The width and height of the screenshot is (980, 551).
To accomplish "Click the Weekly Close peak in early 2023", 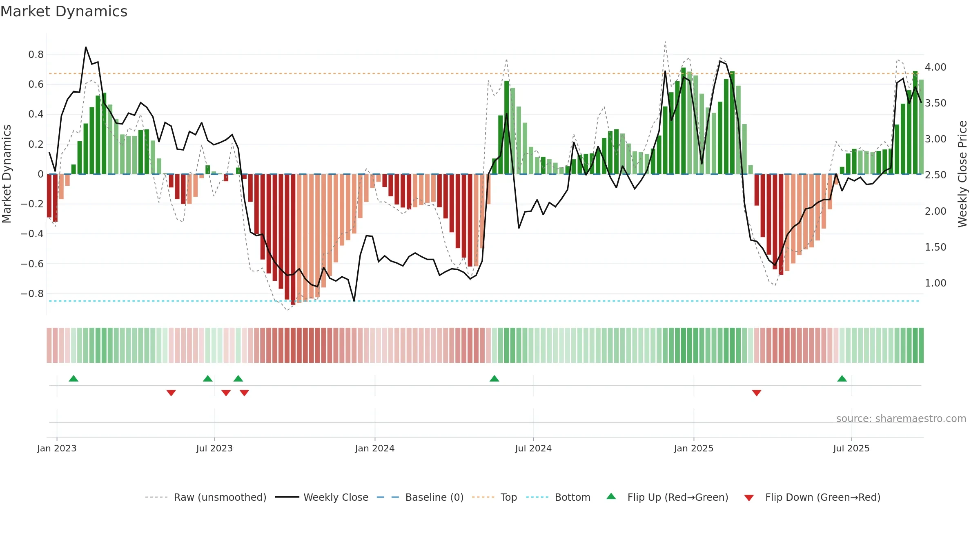I will pyautogui.click(x=86, y=47).
